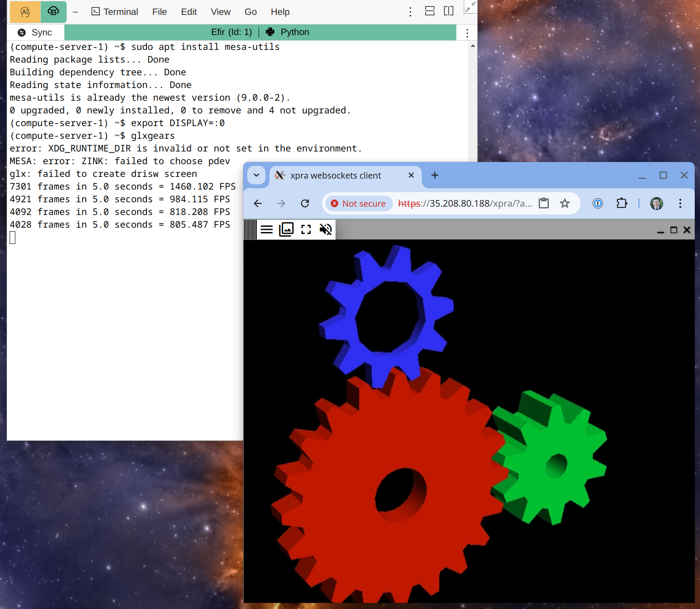Select the xpra websockets client tab
Image resolution: width=700 pixels, height=609 pixels.
coord(336,176)
